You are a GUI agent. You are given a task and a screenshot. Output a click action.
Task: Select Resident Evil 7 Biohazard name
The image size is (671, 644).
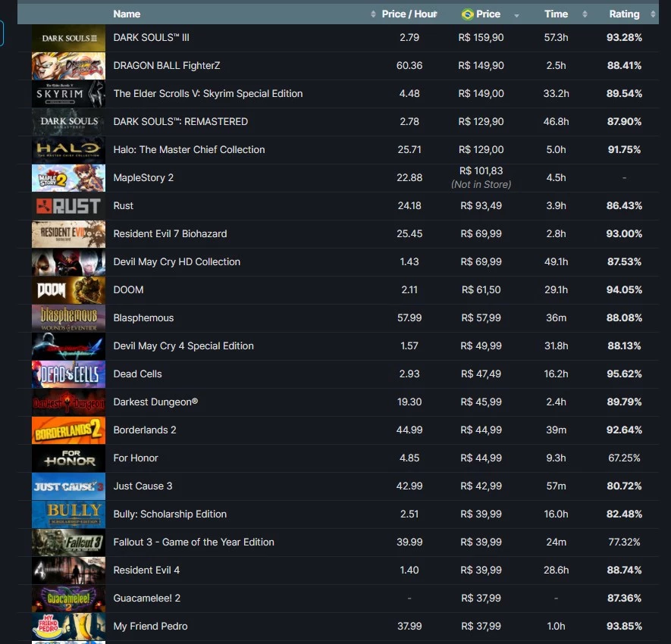(170, 234)
